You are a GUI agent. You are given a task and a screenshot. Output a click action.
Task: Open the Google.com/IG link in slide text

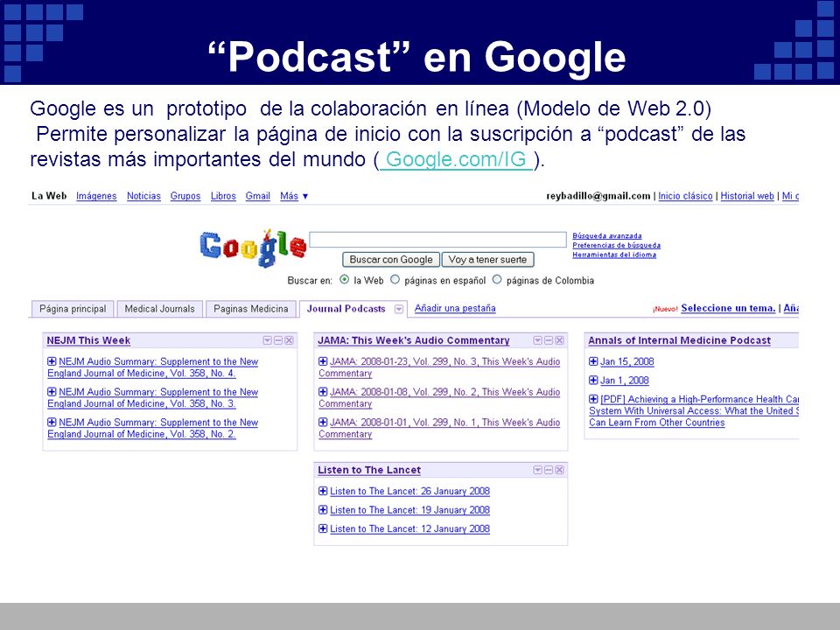click(456, 159)
